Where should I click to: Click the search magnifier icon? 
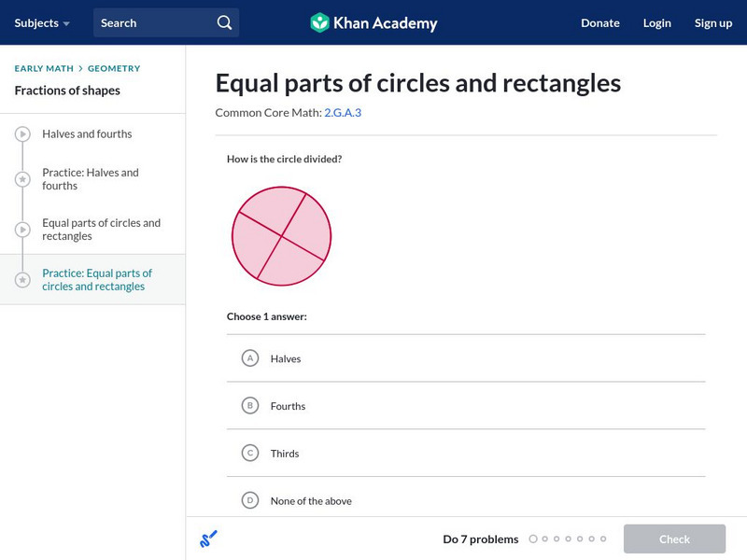click(224, 22)
